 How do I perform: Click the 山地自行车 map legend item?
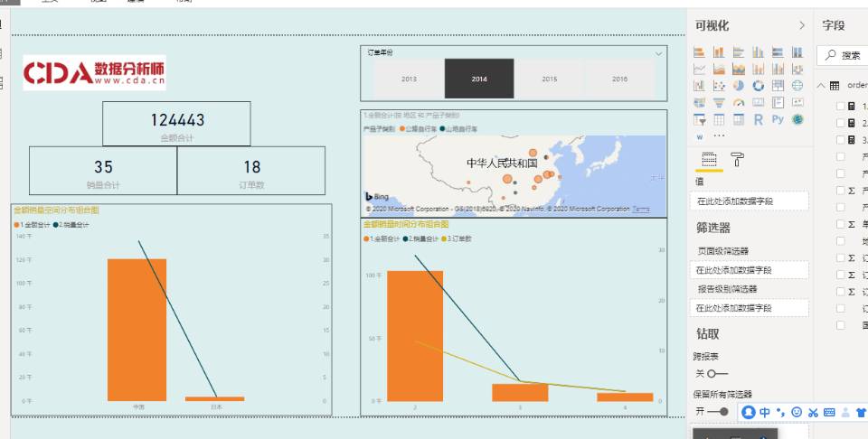[458, 129]
